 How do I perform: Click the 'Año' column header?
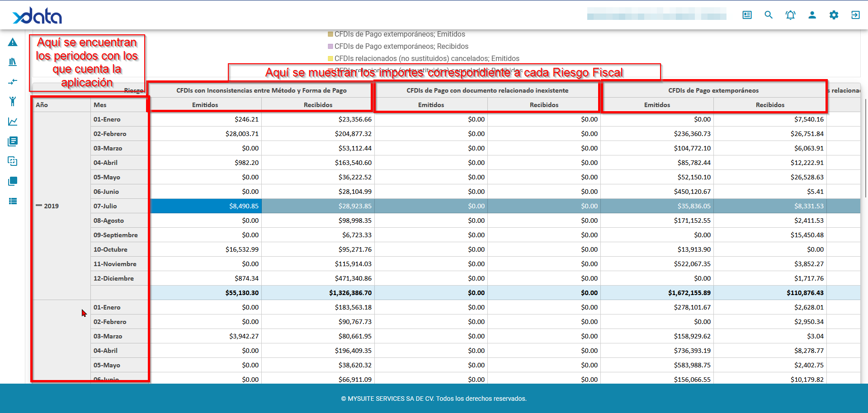[x=42, y=105]
